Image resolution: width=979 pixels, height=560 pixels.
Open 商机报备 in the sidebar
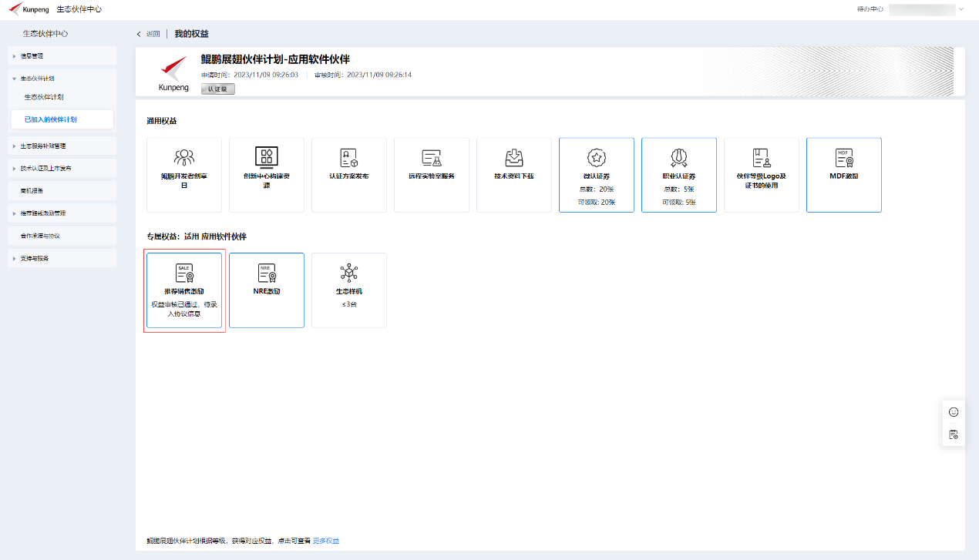(x=62, y=190)
